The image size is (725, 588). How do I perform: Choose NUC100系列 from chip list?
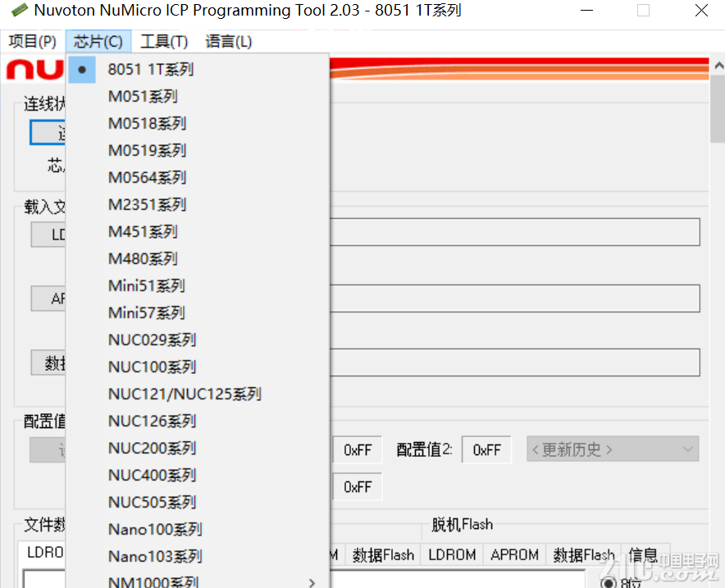tap(198, 367)
